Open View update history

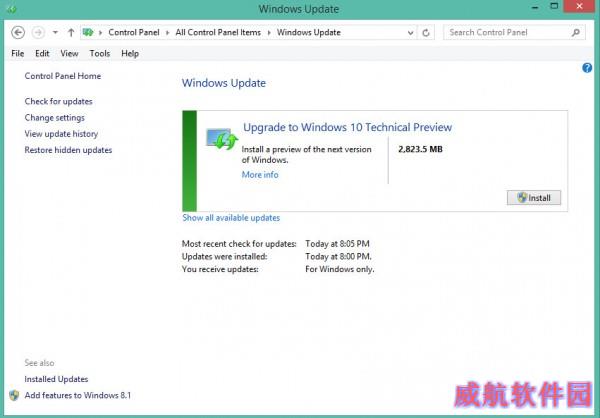[x=61, y=134]
